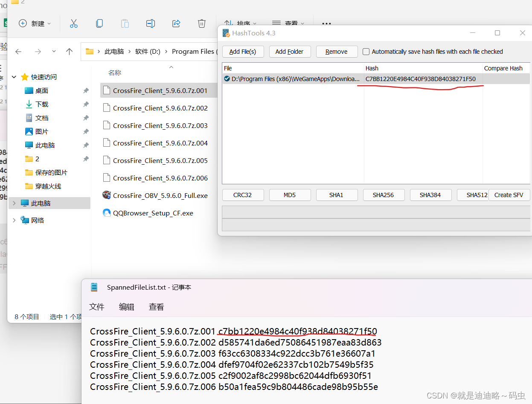The height and width of the screenshot is (404, 532).
Task: Compute SHA384 hash
Action: pyautogui.click(x=430, y=195)
